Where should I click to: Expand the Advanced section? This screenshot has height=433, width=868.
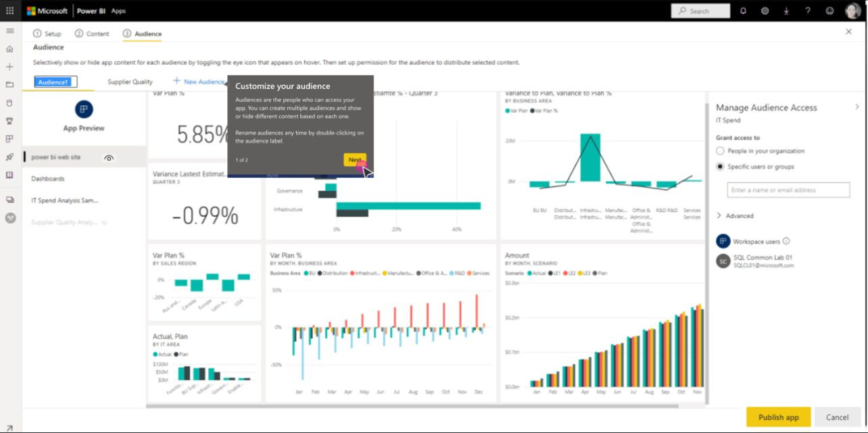click(x=735, y=216)
